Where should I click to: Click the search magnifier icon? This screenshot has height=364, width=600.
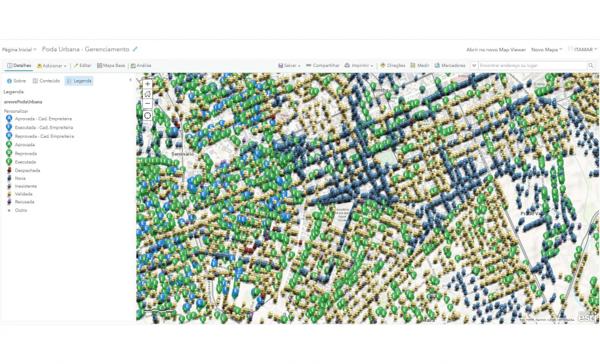click(591, 66)
